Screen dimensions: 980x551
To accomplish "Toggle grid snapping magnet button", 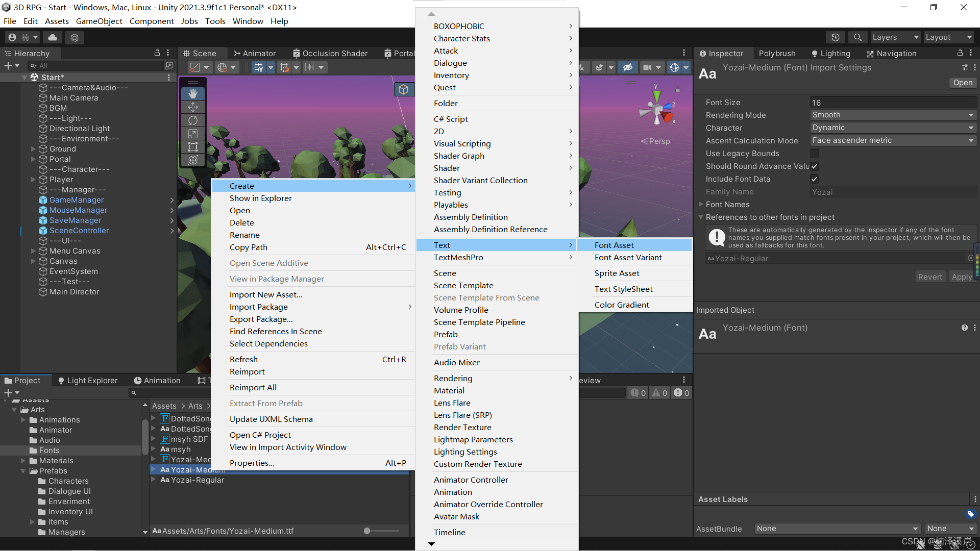I will coord(284,67).
